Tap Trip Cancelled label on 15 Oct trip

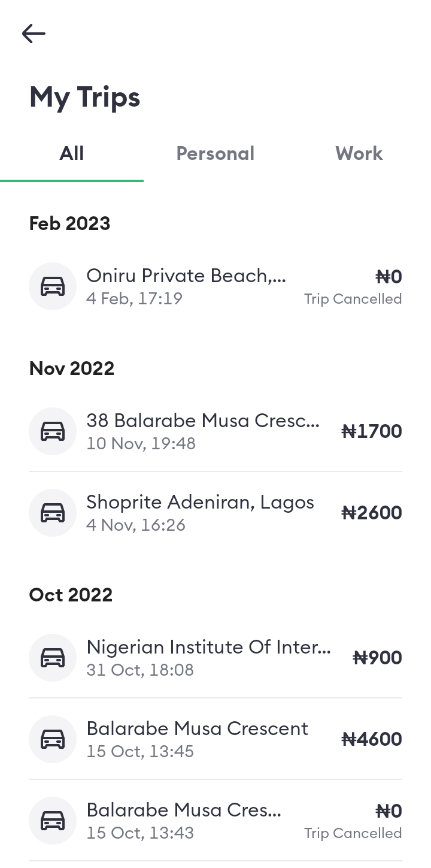pyautogui.click(x=353, y=833)
